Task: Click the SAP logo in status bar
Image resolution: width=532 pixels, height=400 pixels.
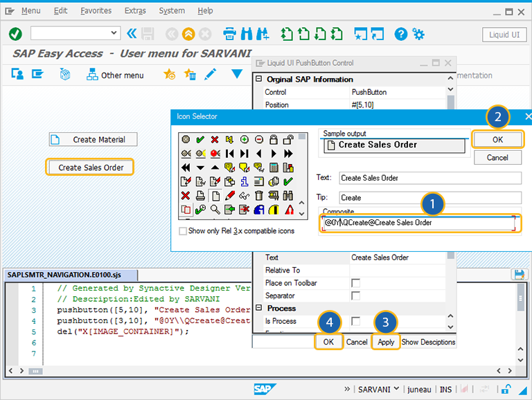Action: 265,389
